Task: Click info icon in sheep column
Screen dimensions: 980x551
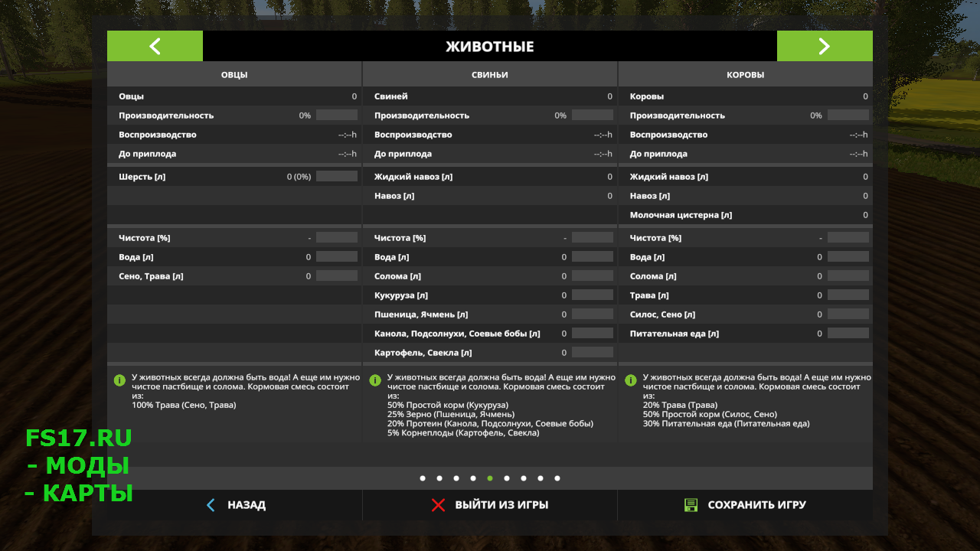Action: tap(119, 380)
